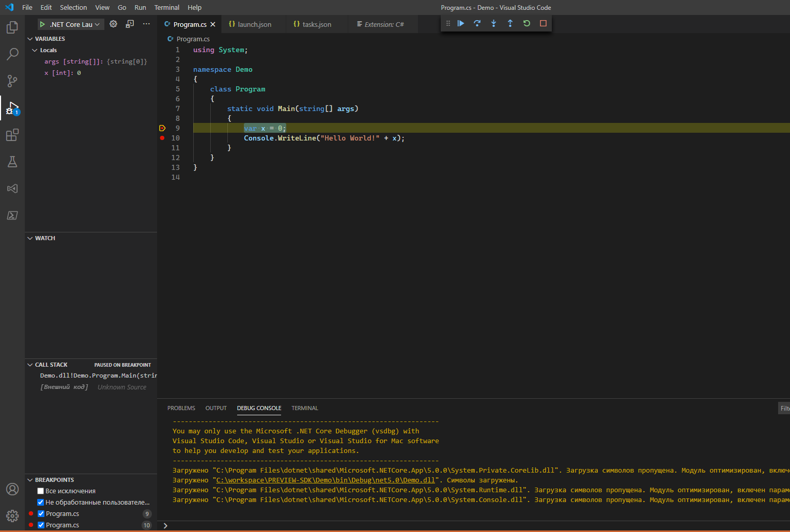Toggle 'Не обработанные пользователе...' checkbox

click(x=40, y=502)
